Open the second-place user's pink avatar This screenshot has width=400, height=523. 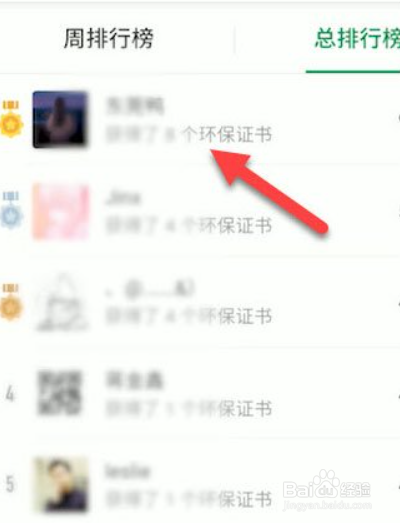click(60, 211)
